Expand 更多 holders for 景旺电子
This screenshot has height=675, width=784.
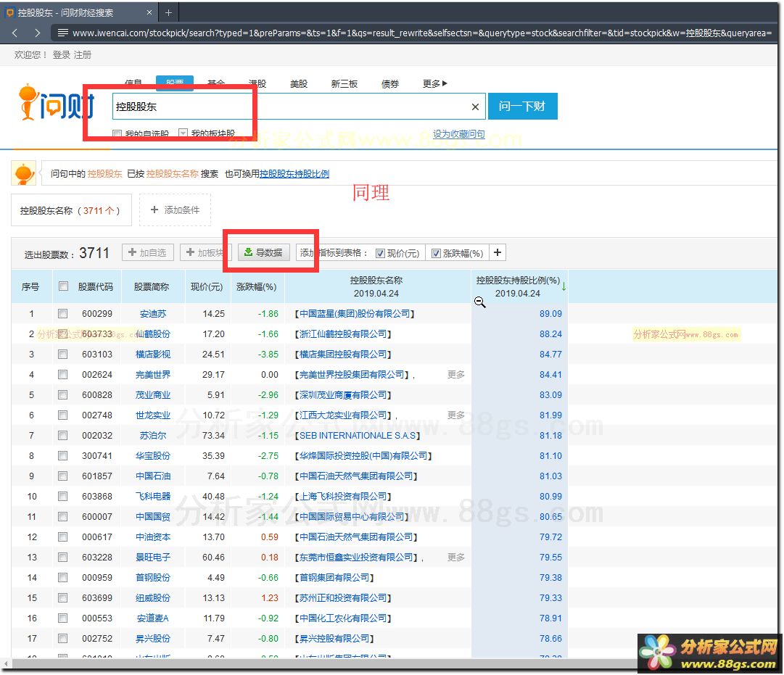(x=455, y=557)
